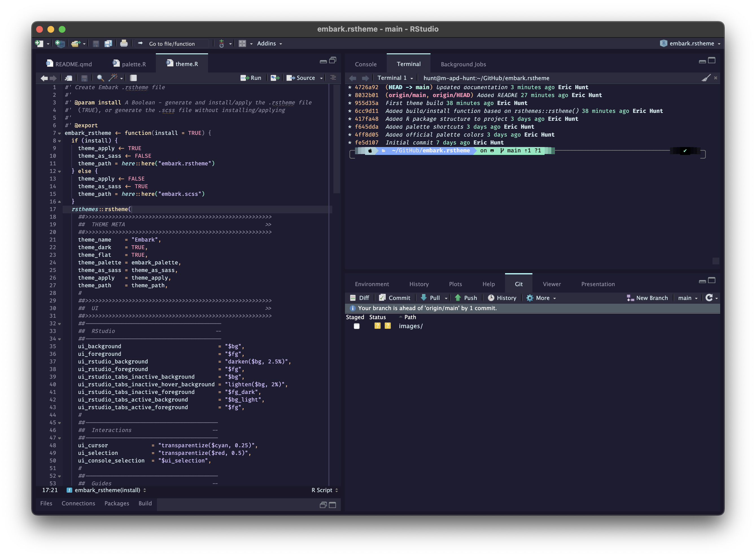
Task: Open the code tools magic wand
Action: tap(113, 78)
